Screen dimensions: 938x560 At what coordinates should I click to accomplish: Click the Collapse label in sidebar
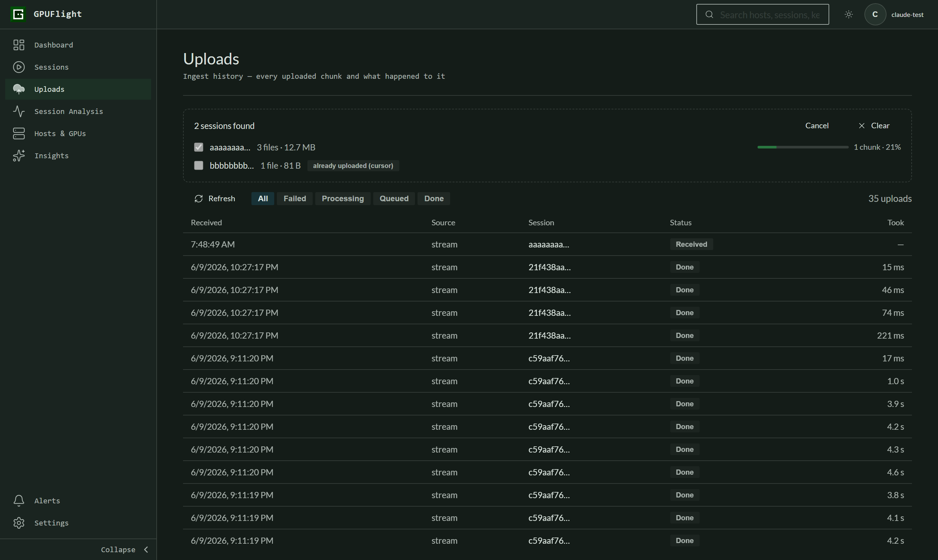[118, 550]
